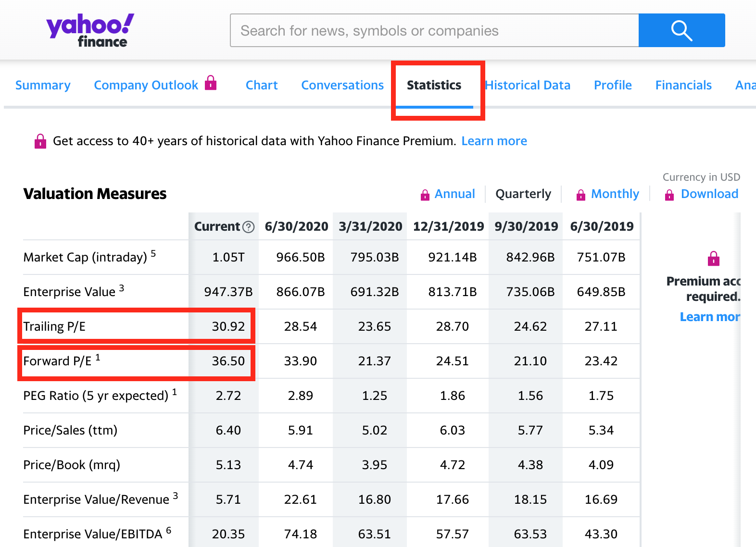Click Learn more in the Premium banner

pyautogui.click(x=494, y=141)
